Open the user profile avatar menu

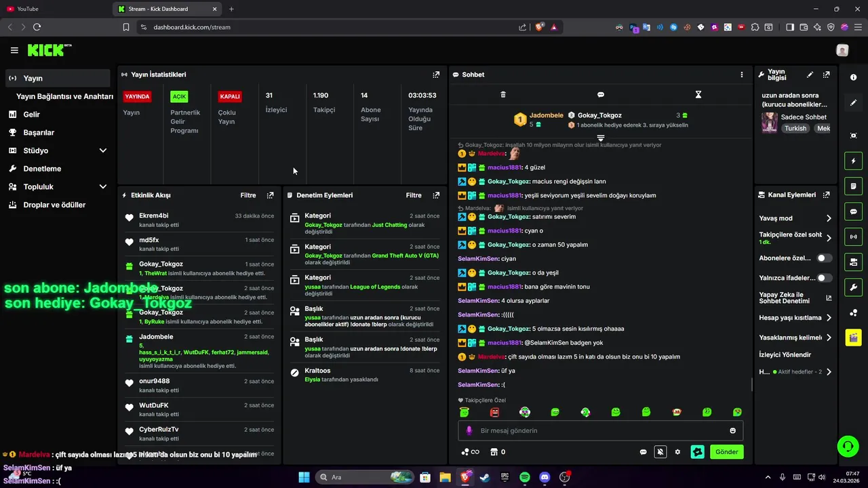tap(842, 50)
